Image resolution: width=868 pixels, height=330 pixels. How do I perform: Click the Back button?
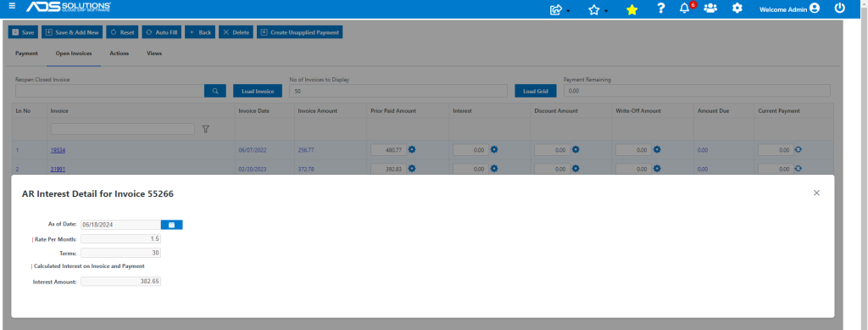click(200, 32)
